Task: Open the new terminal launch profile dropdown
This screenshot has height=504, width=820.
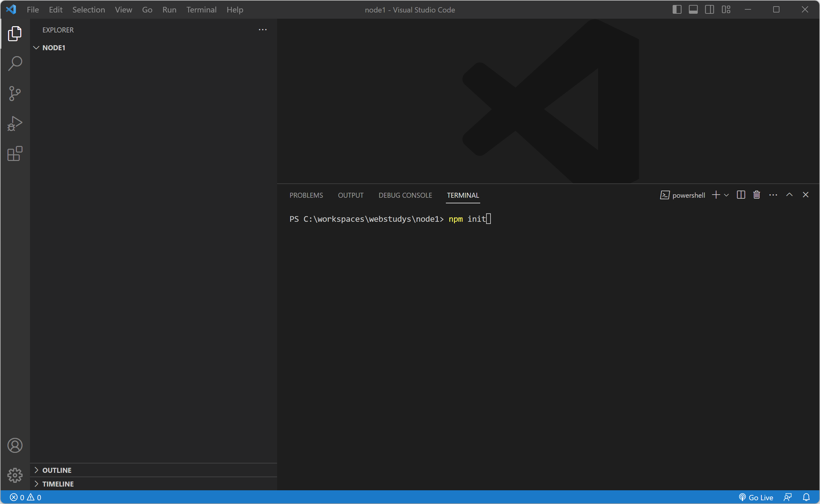Action: 727,195
